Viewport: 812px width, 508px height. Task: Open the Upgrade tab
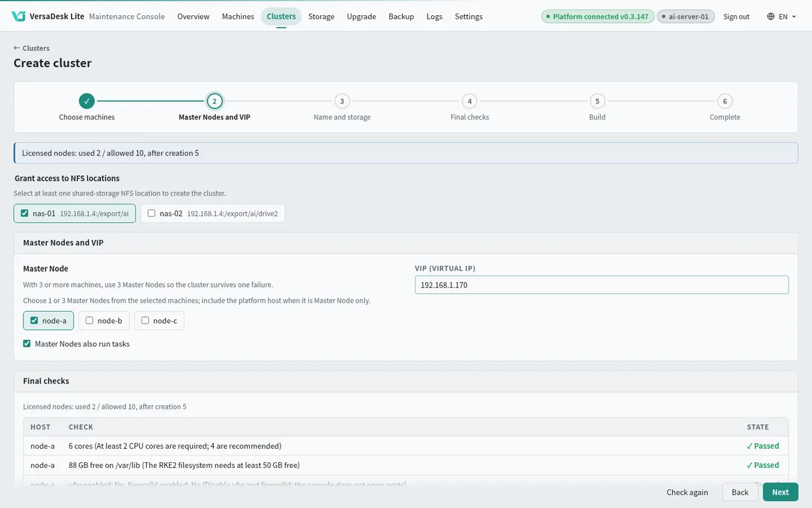coord(362,17)
